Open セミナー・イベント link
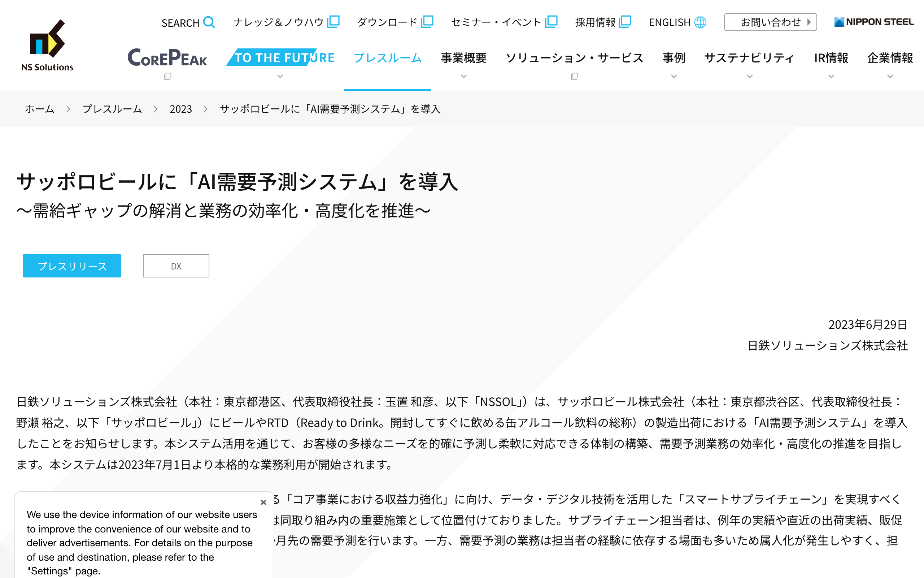Viewport: 924px width, 578px height. [x=496, y=22]
